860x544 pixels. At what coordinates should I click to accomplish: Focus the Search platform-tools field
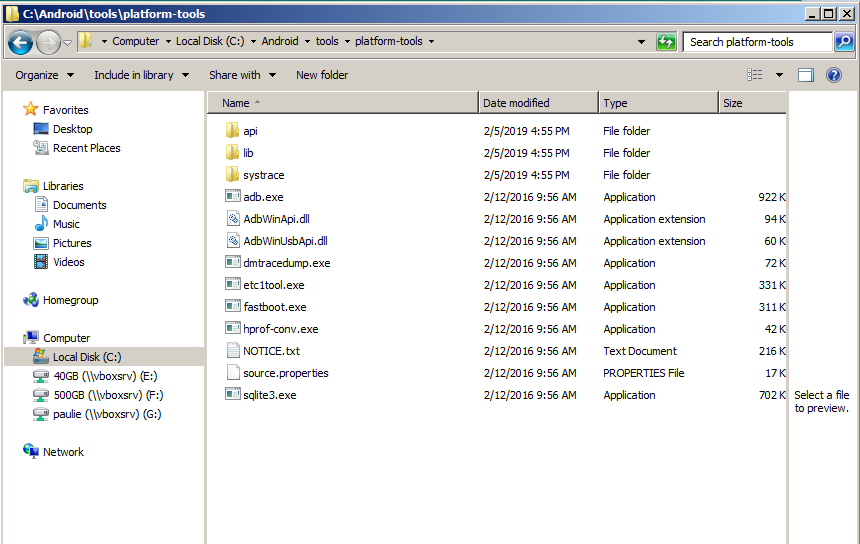point(757,42)
